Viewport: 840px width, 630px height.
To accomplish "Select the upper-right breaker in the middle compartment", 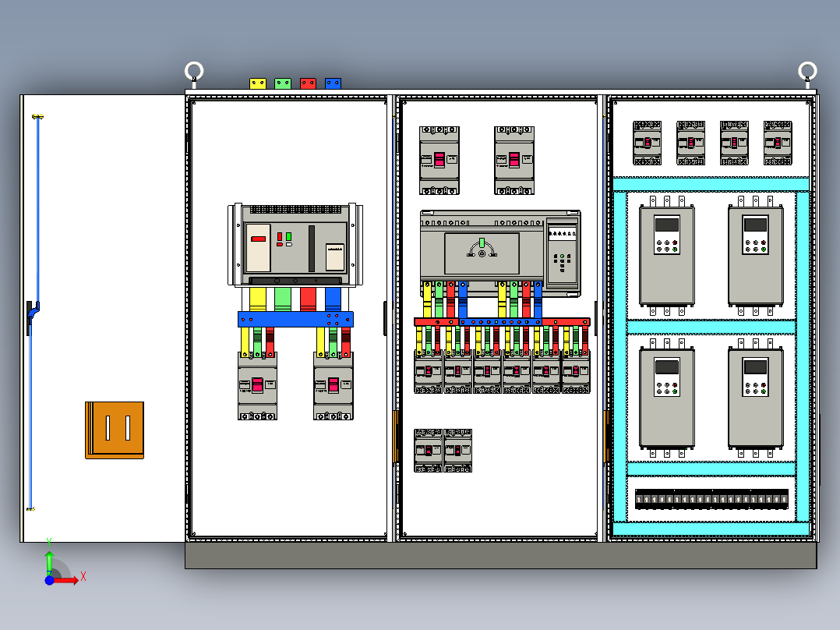I will click(x=514, y=161).
